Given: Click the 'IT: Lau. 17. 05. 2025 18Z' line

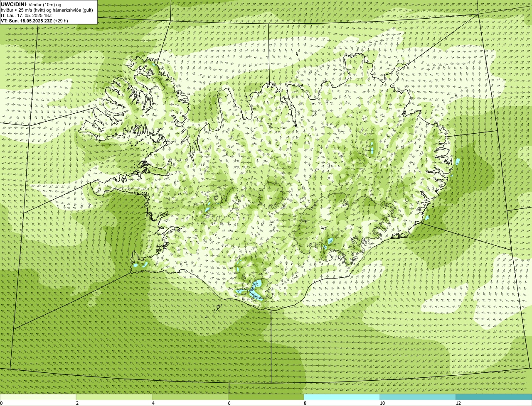Looking at the screenshot, I should (26, 15).
